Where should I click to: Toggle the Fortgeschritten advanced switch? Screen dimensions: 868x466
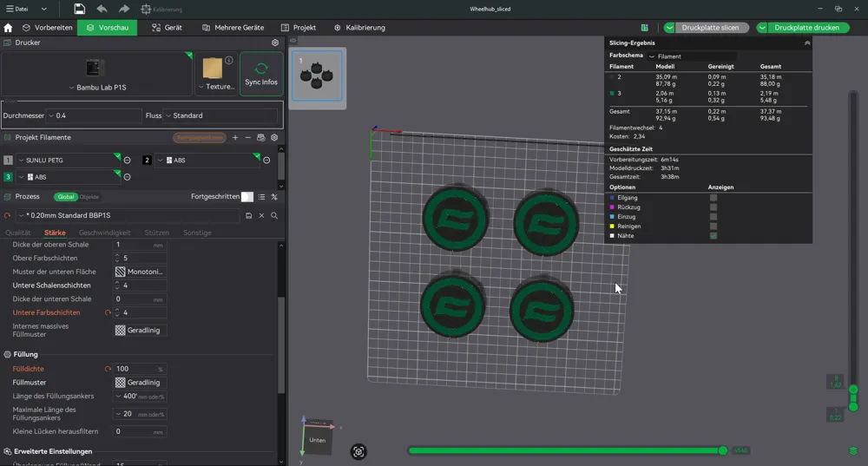[247, 196]
